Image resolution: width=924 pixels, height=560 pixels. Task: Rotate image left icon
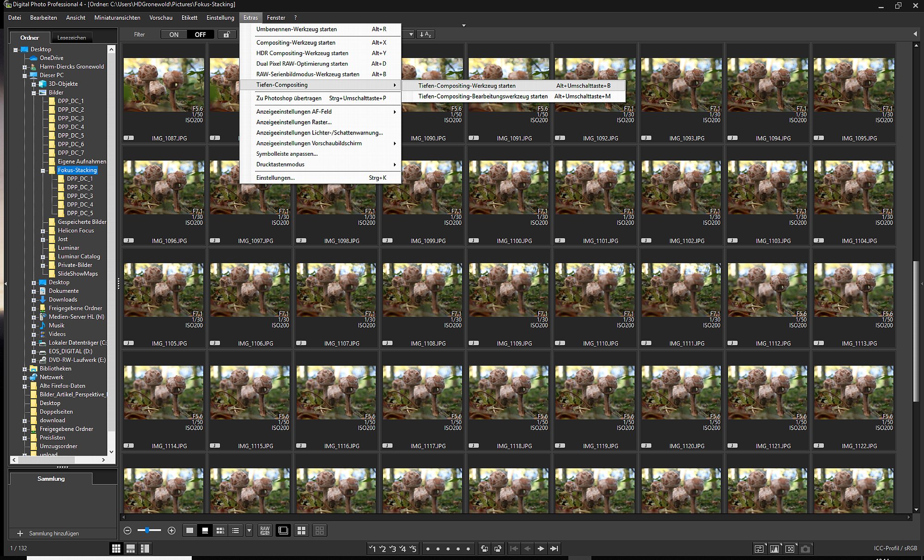(x=484, y=548)
